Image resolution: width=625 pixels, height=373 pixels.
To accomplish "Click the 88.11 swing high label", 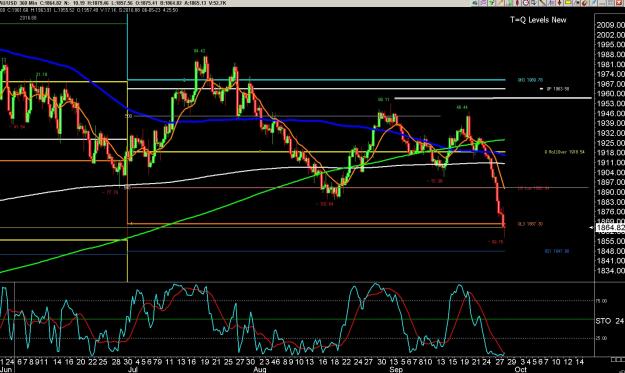I will 383,100.
